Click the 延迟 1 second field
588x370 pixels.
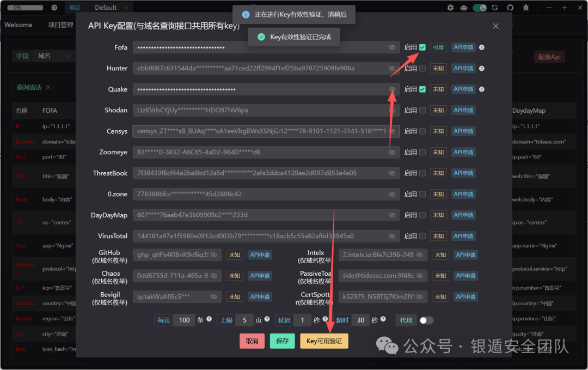(x=302, y=320)
